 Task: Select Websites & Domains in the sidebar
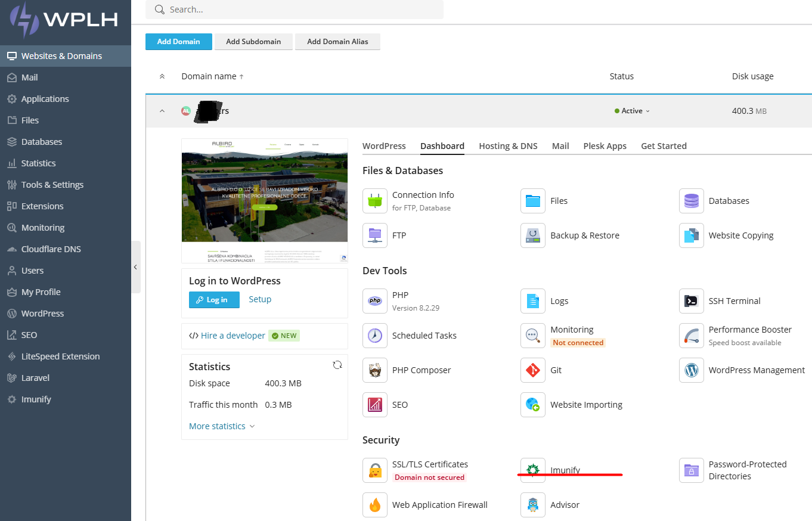[66, 56]
